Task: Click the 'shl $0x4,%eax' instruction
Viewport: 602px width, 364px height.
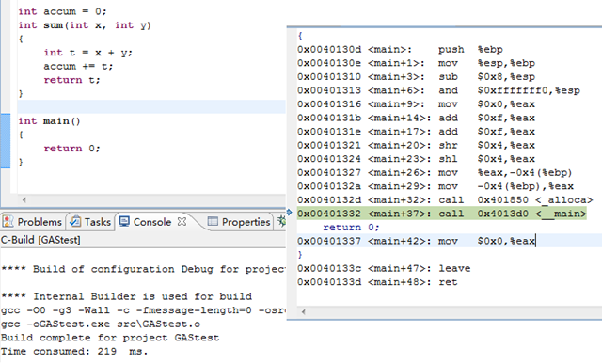Action: pyautogui.click(x=416, y=159)
